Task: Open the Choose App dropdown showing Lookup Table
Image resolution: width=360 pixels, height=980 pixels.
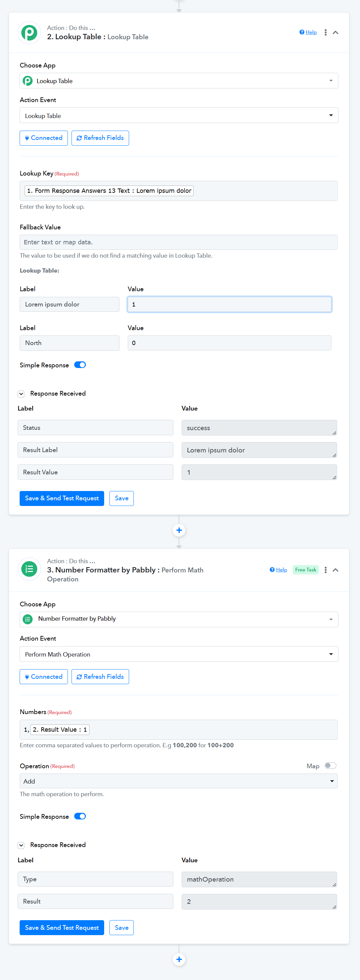Action: pyautogui.click(x=179, y=81)
